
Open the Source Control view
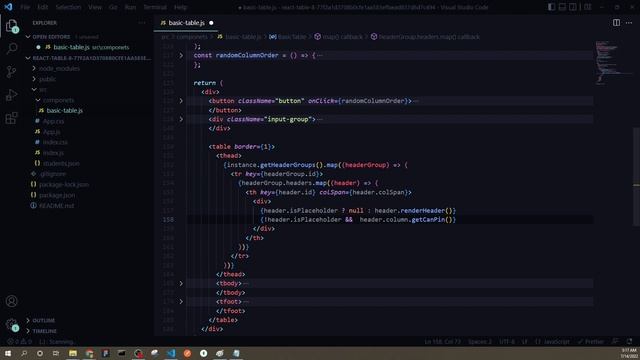pos(11,72)
